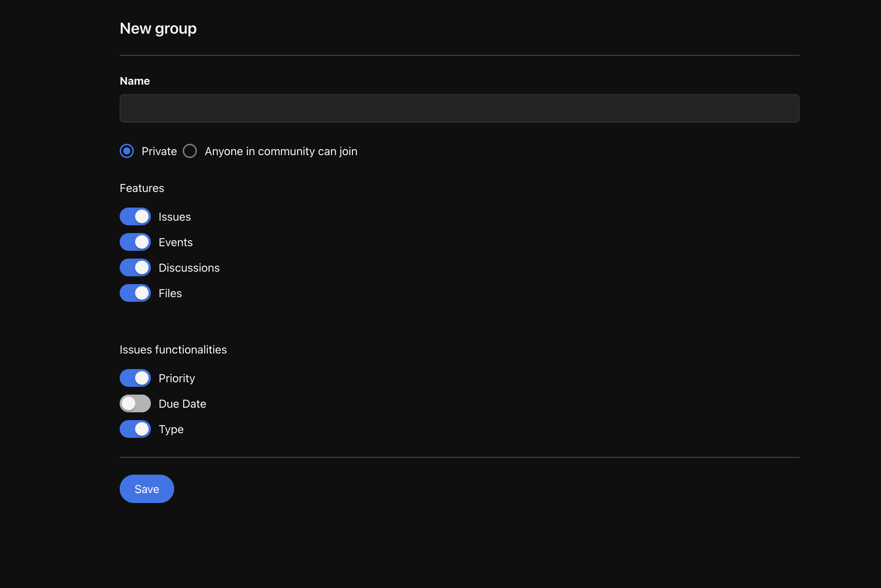The width and height of the screenshot is (881, 588).
Task: Click the 'Discussions' label text
Action: [189, 268]
